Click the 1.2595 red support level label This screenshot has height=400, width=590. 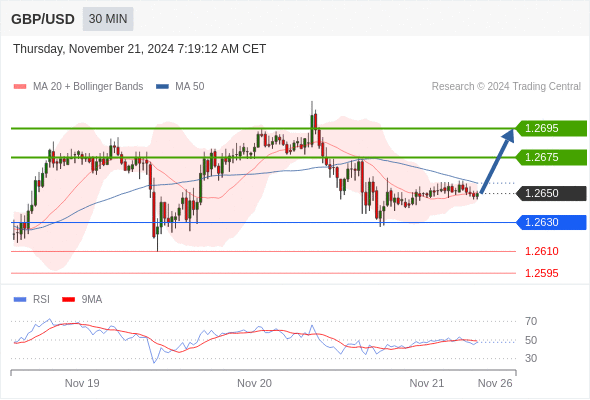[542, 273]
